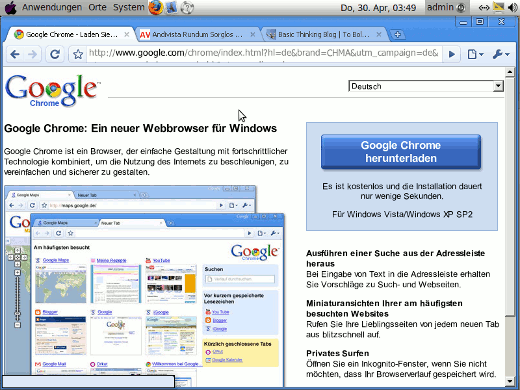Open the Orte menu
This screenshot has width=520, height=390.
point(97,7)
